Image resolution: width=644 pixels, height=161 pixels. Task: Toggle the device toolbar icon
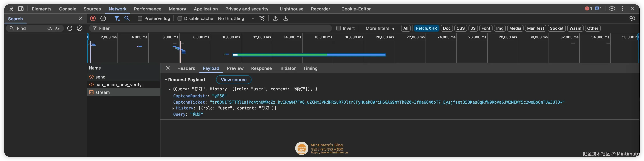(x=21, y=9)
